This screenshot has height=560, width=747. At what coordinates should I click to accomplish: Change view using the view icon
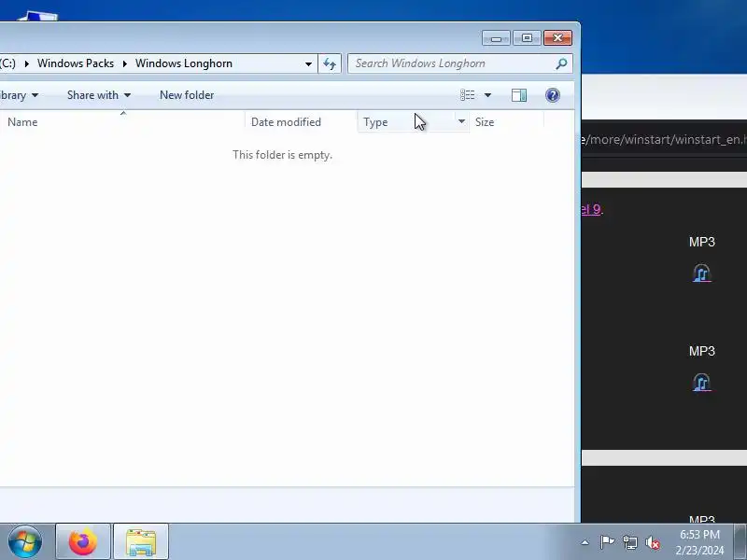tap(468, 95)
